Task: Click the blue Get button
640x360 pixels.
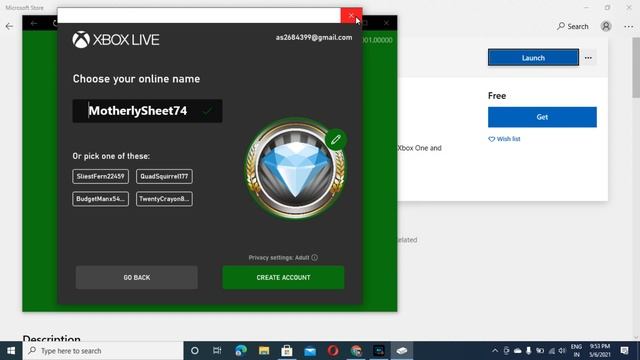Action: click(x=542, y=117)
